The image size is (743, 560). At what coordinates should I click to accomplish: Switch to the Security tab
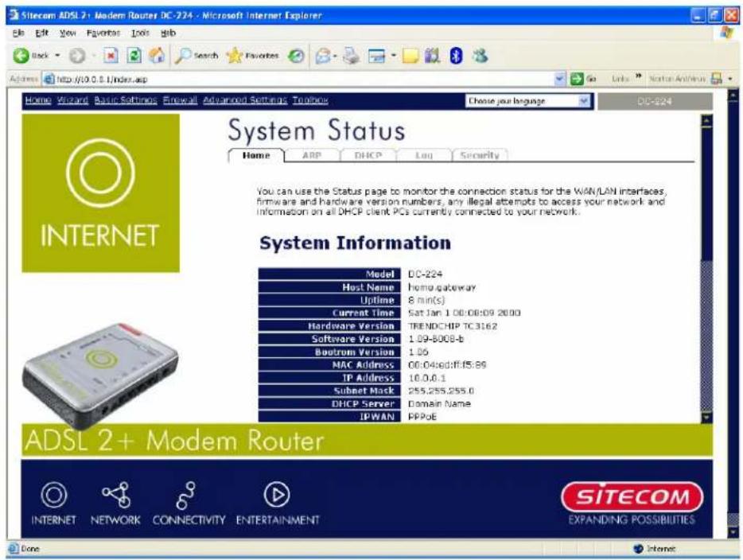point(480,155)
